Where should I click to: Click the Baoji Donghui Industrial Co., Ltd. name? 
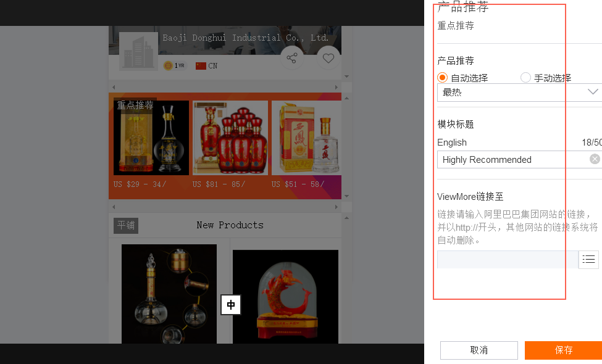point(245,38)
